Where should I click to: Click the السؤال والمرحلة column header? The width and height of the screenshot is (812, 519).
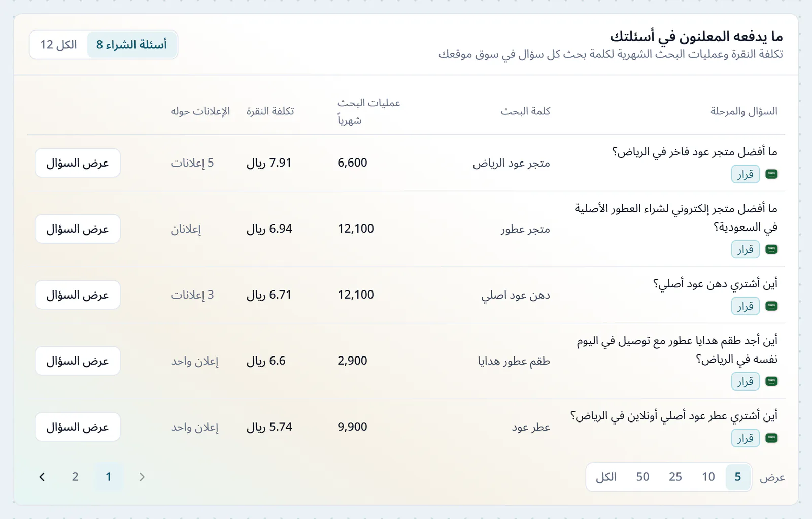click(744, 111)
